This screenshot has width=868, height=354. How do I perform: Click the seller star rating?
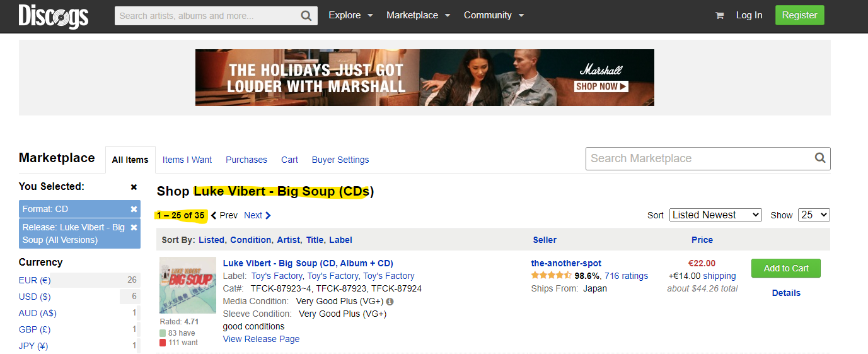click(552, 276)
